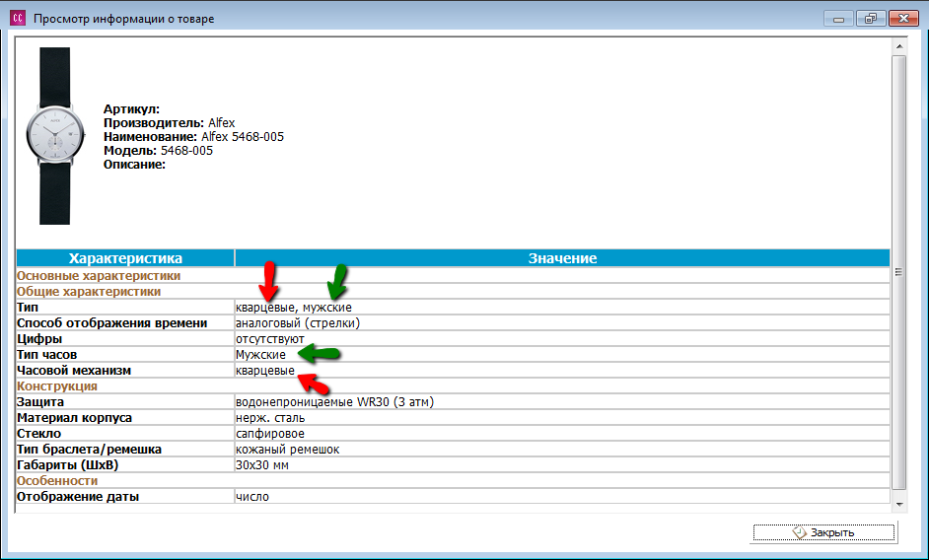
Task: Click the value нерж. сталь
Action: [x=270, y=418]
